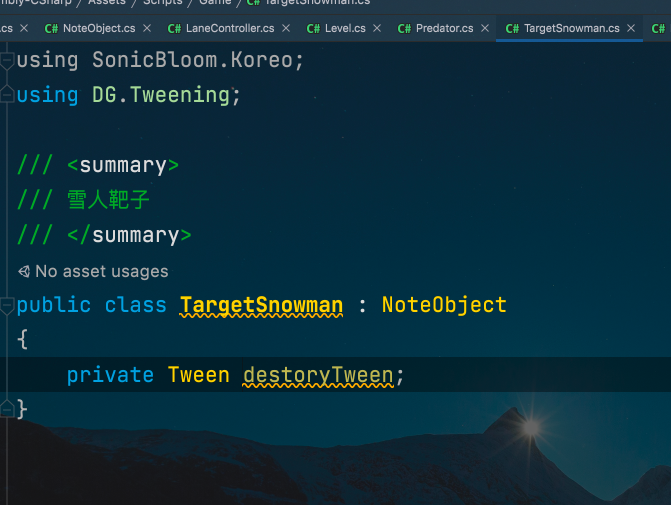
Task: Click the 雪人靶子 comment text
Action: coord(108,200)
